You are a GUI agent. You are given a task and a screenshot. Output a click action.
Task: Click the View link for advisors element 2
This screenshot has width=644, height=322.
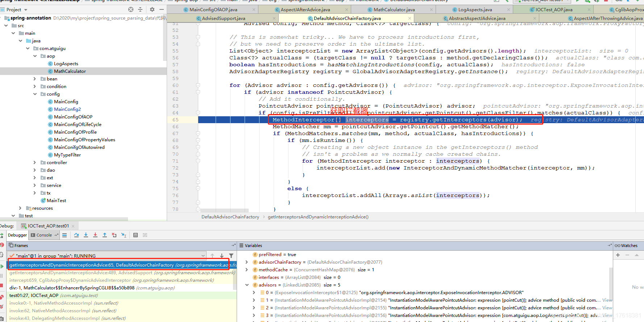point(607,308)
